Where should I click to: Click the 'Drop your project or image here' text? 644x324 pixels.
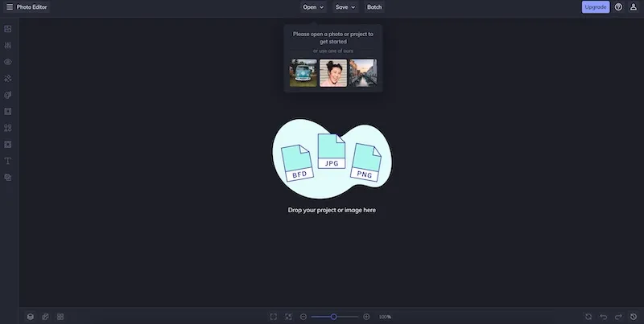click(332, 210)
